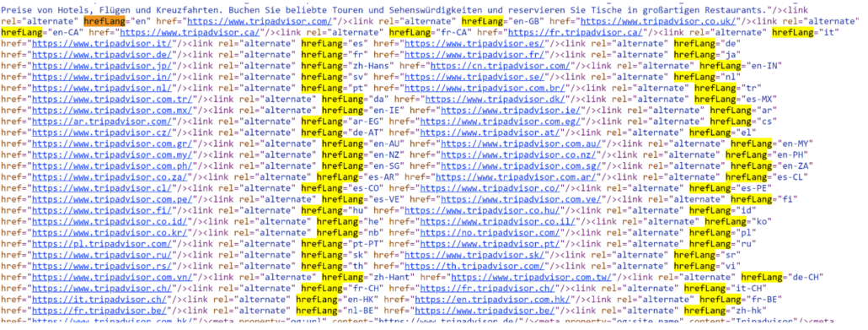Screen dimensions: 868x330
Task: Click the https://www.tripadvisor.dk/ URL
Action: coord(495,99)
